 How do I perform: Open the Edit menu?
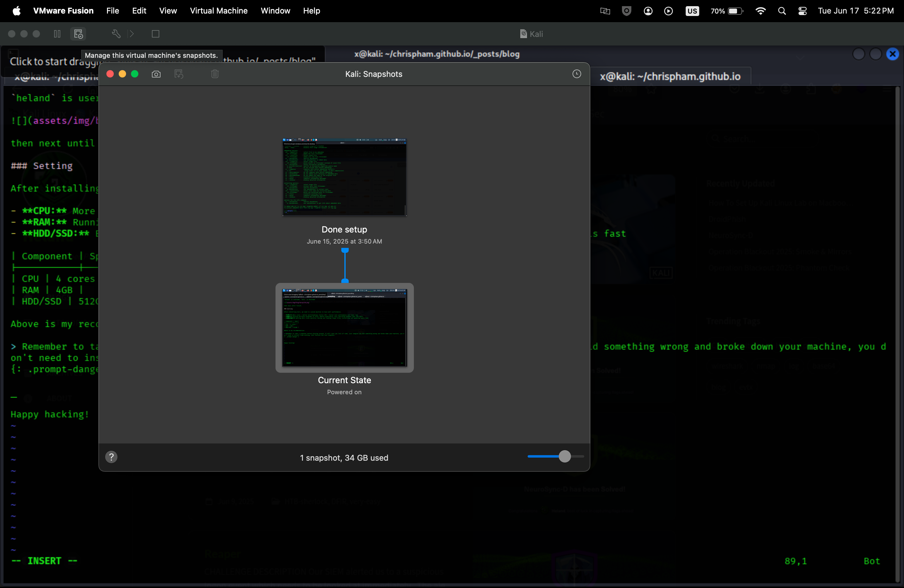click(x=139, y=11)
